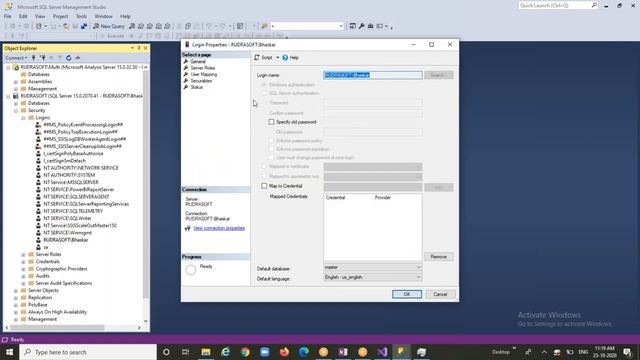
Task: Open the File menu
Action: pos(8,16)
